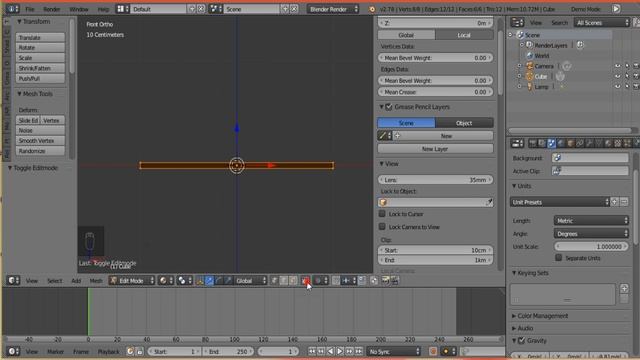This screenshot has width=640, height=360.
Task: Hide Cube with its eye icon
Action: [617, 76]
